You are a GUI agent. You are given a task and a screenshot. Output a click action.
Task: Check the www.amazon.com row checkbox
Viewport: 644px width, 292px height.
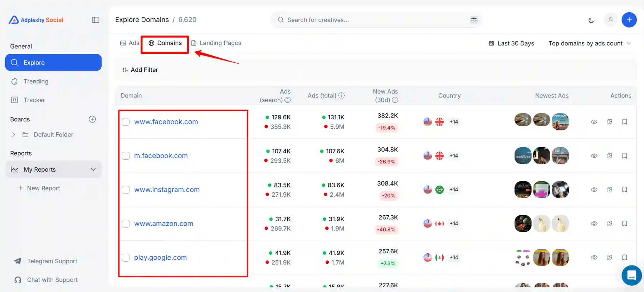126,224
